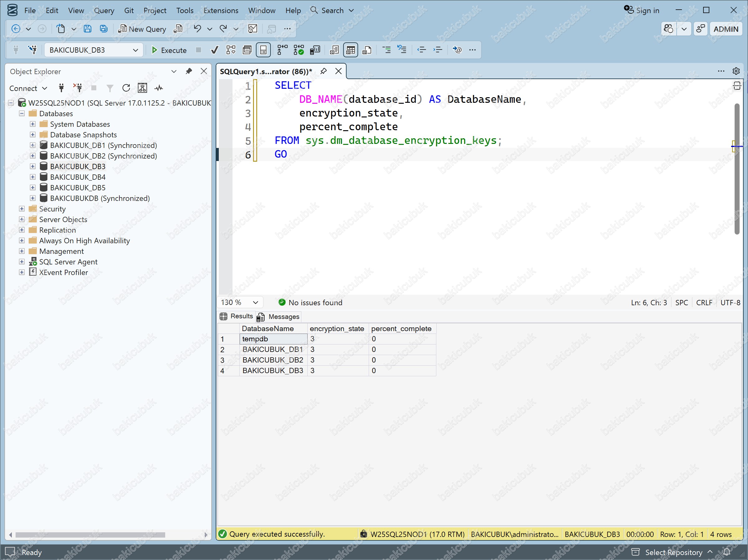Select BAKICUBUK_DB5 in tree
The width and height of the screenshot is (748, 560).
click(x=78, y=187)
